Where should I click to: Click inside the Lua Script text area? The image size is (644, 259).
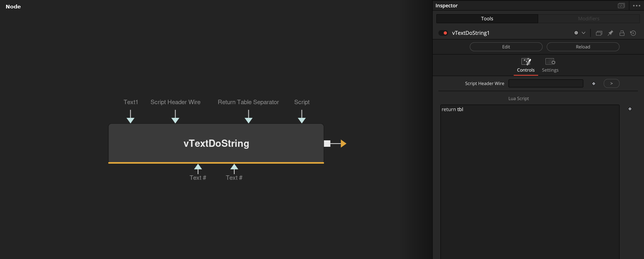[530, 182]
